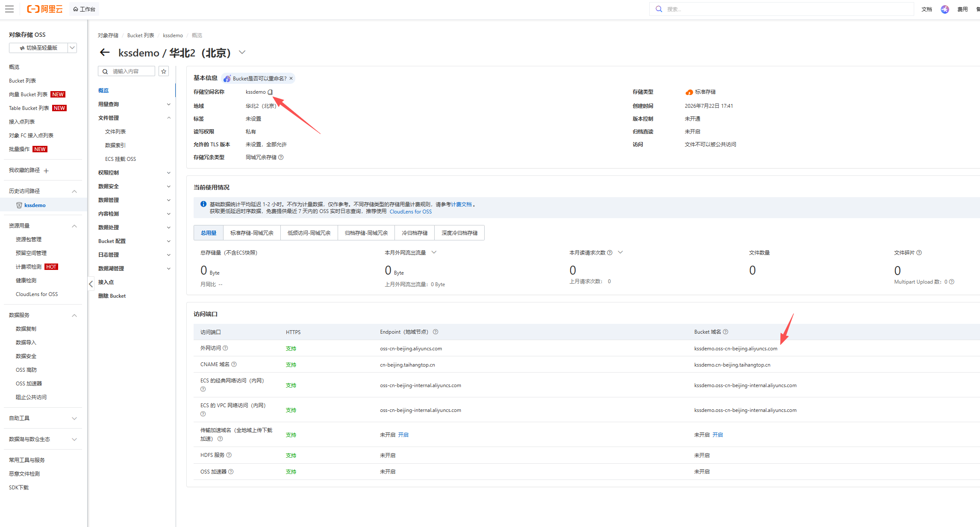Open CloudLens for OSS link in info banner
Viewport: 980px width, 527px height.
pos(411,212)
